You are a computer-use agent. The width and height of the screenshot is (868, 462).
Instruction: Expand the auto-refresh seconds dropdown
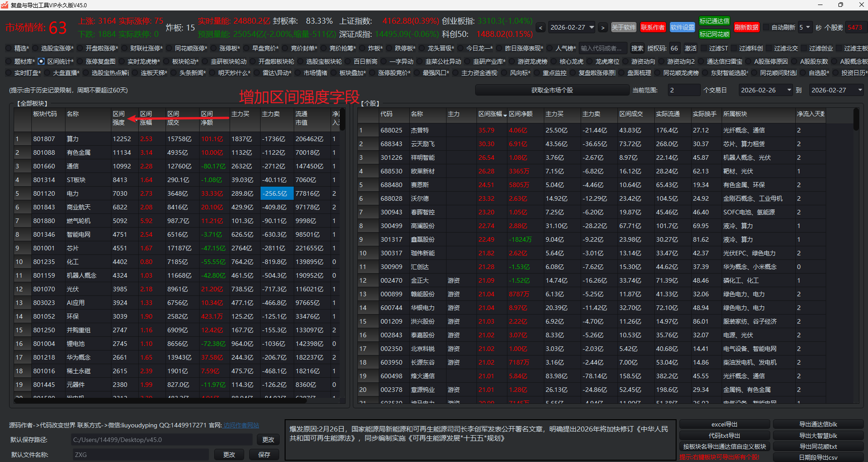point(808,27)
